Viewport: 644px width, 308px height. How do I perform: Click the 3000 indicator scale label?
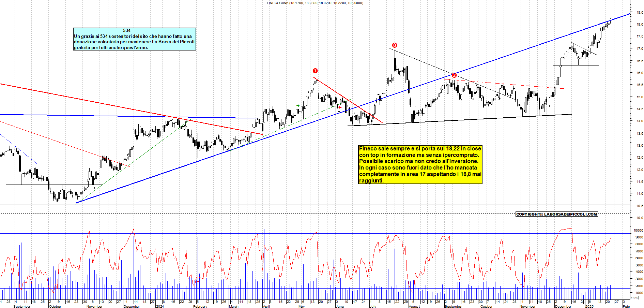(639, 279)
